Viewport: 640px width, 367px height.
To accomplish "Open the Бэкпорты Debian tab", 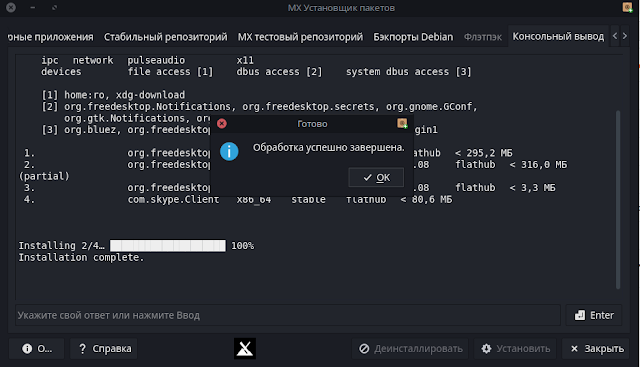I will tap(413, 37).
